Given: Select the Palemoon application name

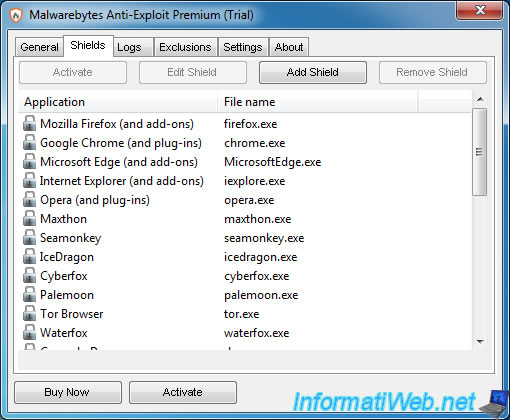Looking at the screenshot, I should click(x=67, y=295).
